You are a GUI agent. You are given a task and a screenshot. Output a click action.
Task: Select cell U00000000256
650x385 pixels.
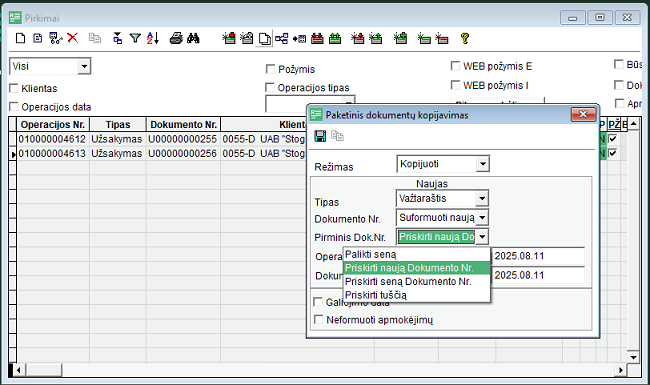(183, 153)
